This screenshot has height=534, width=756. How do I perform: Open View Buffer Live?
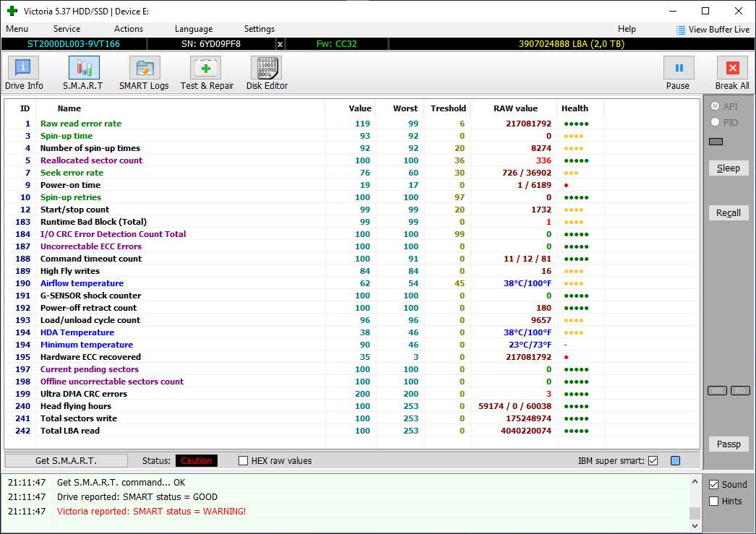(712, 30)
